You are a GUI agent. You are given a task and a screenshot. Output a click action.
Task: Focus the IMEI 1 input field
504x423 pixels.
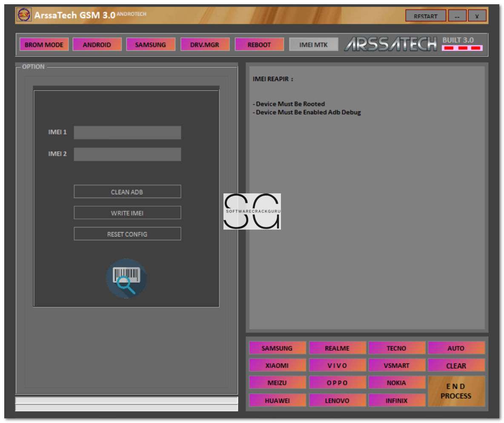pos(127,132)
